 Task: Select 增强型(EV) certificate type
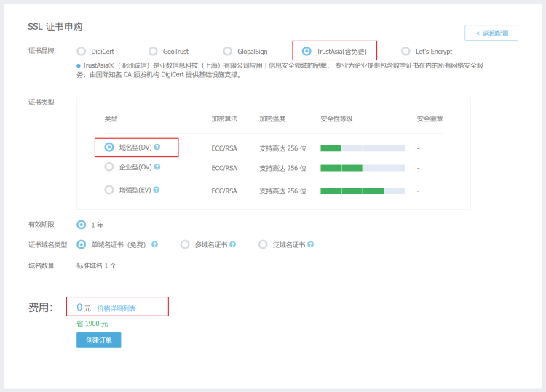pyautogui.click(x=109, y=190)
